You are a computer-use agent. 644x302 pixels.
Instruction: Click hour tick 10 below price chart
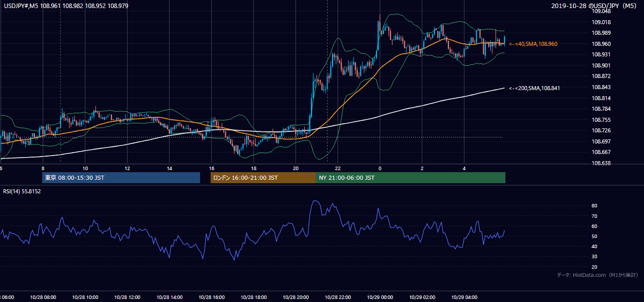coord(85,169)
